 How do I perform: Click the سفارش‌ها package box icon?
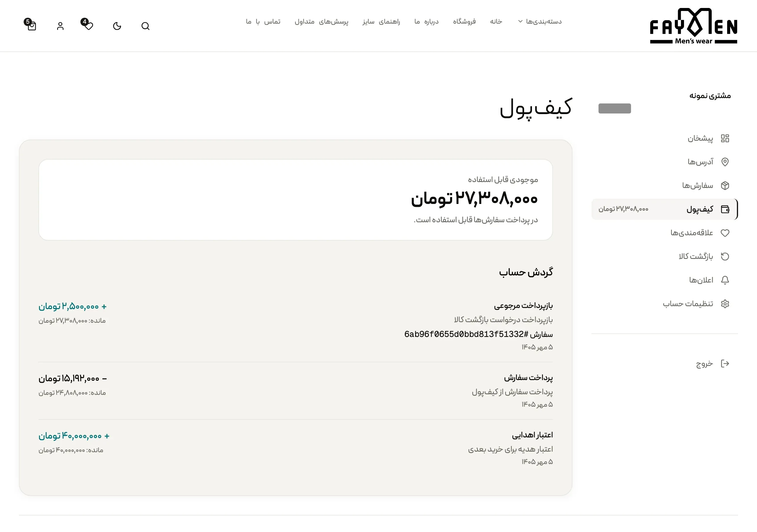click(725, 186)
